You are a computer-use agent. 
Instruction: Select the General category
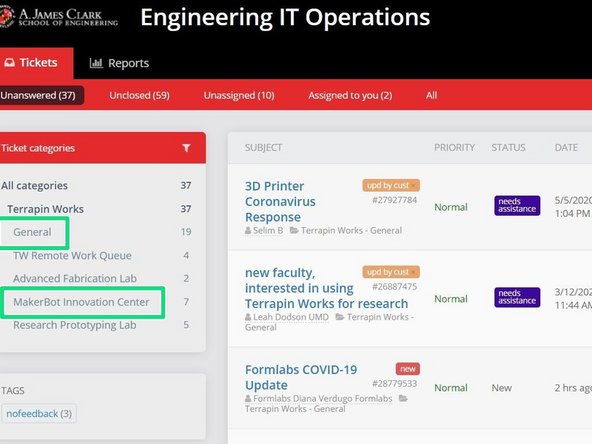[x=32, y=232]
